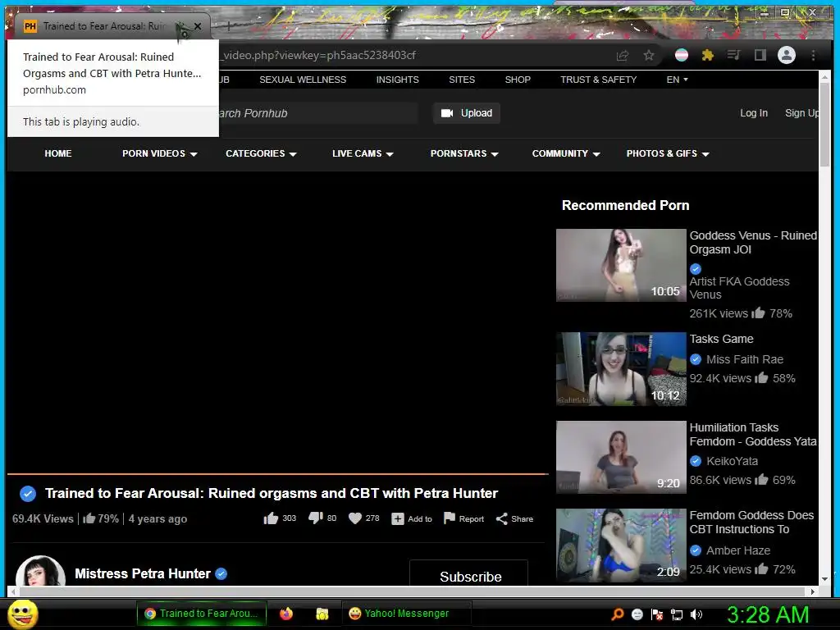
Task: Expand the Videos nav dropdown
Action: pos(160,153)
